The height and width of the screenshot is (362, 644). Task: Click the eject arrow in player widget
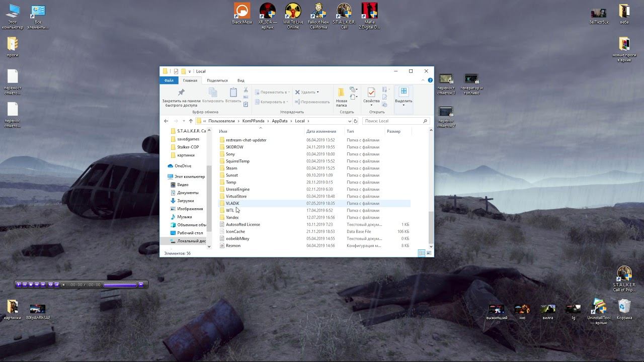pos(141,285)
